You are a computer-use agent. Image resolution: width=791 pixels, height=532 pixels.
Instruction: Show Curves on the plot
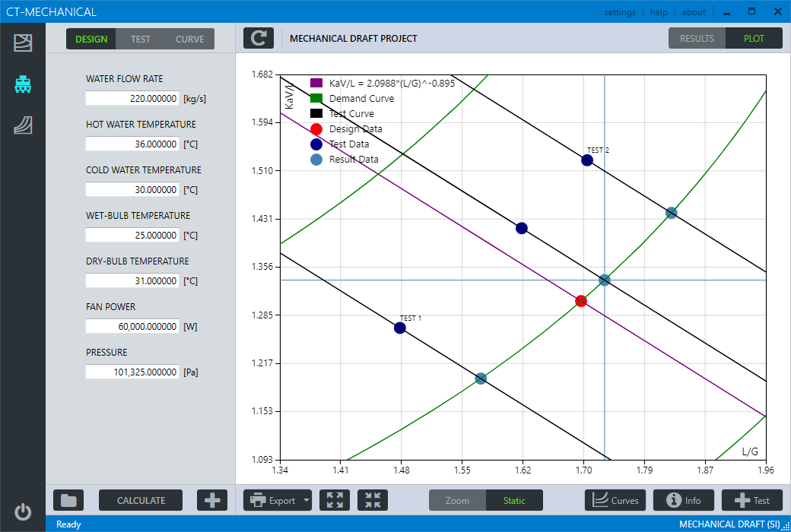tap(615, 500)
